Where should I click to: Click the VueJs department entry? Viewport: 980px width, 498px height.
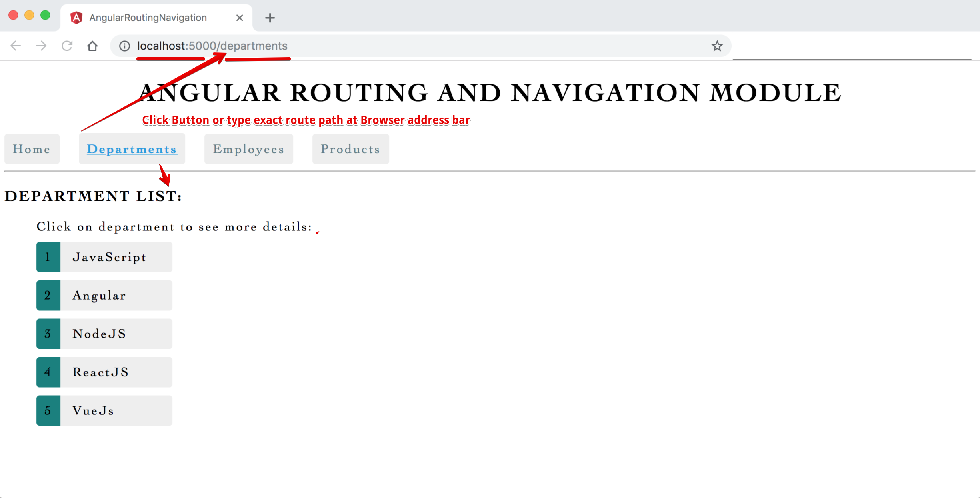click(104, 410)
